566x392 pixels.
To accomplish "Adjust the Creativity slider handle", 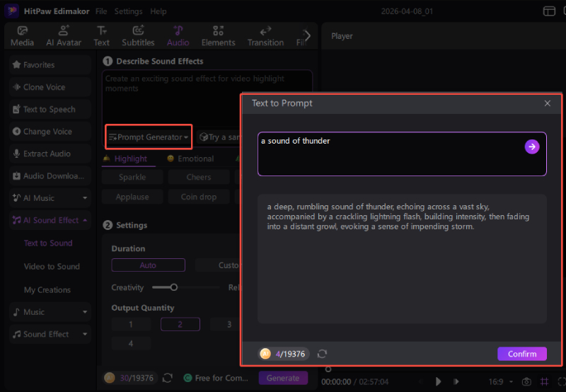I will click(x=174, y=287).
